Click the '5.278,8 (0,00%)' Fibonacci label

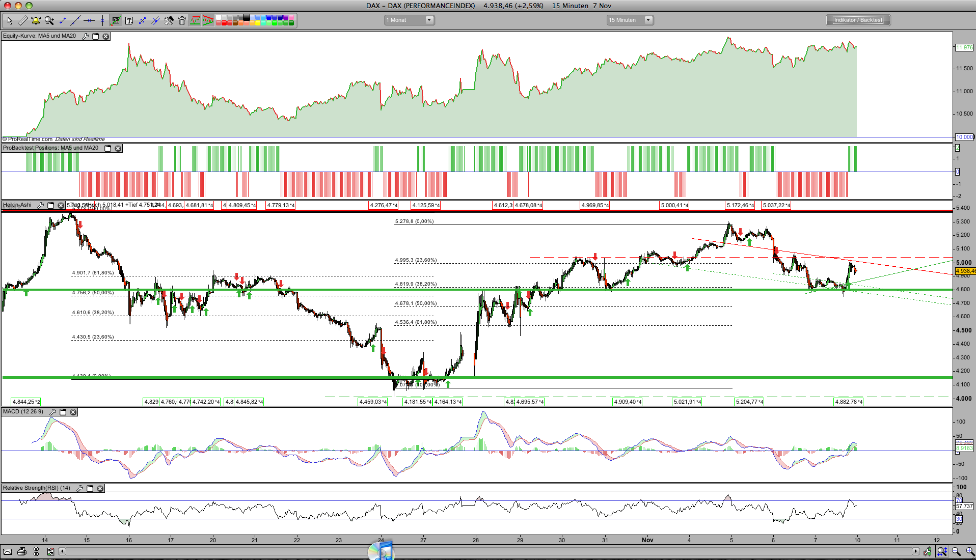415,221
